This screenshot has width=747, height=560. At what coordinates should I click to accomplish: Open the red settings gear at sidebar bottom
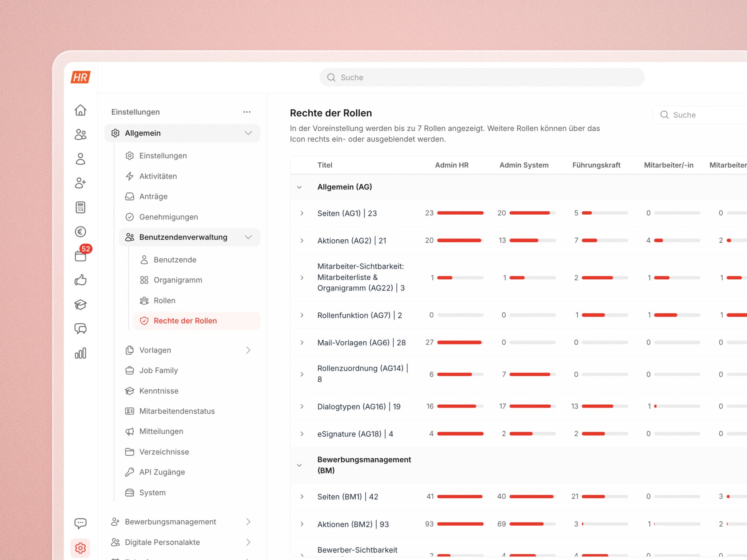tap(80, 548)
